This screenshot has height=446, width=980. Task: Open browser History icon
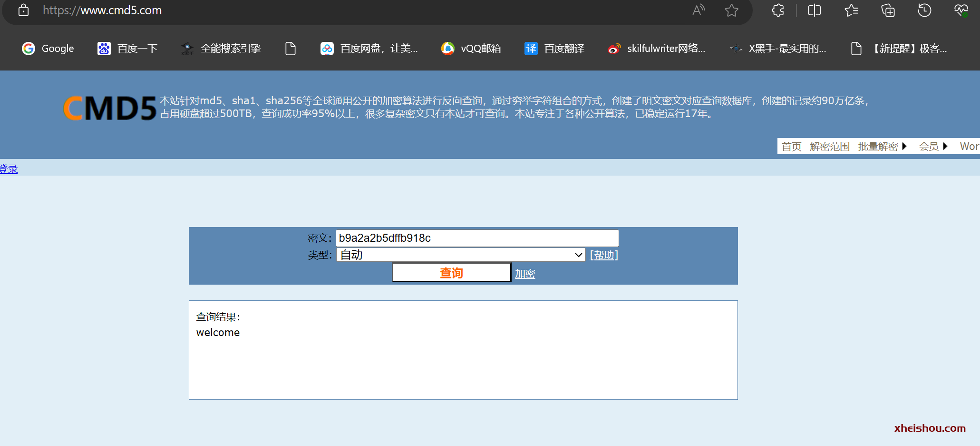[x=924, y=10]
